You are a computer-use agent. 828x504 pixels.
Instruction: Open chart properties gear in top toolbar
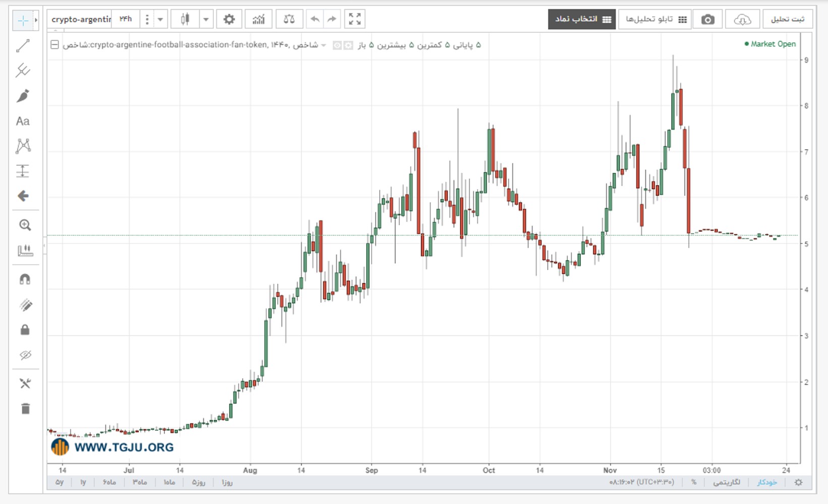pyautogui.click(x=229, y=19)
